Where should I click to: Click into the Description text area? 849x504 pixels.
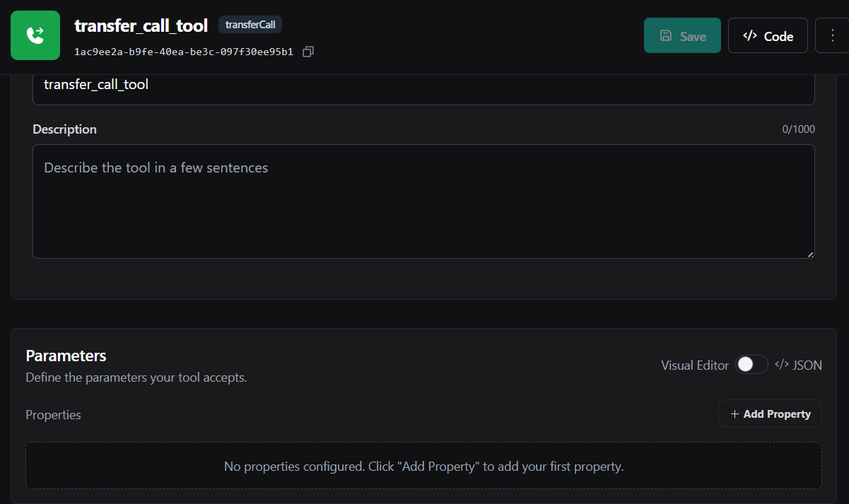[423, 201]
